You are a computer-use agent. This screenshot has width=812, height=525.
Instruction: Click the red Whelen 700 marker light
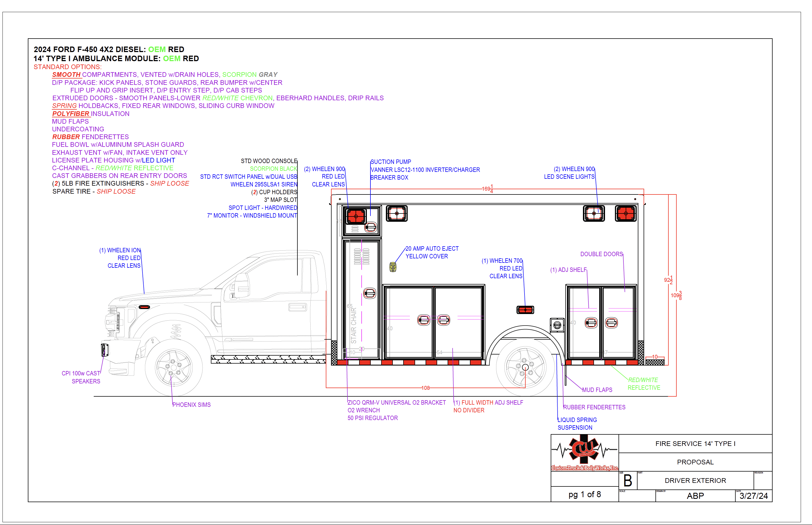coord(525,310)
